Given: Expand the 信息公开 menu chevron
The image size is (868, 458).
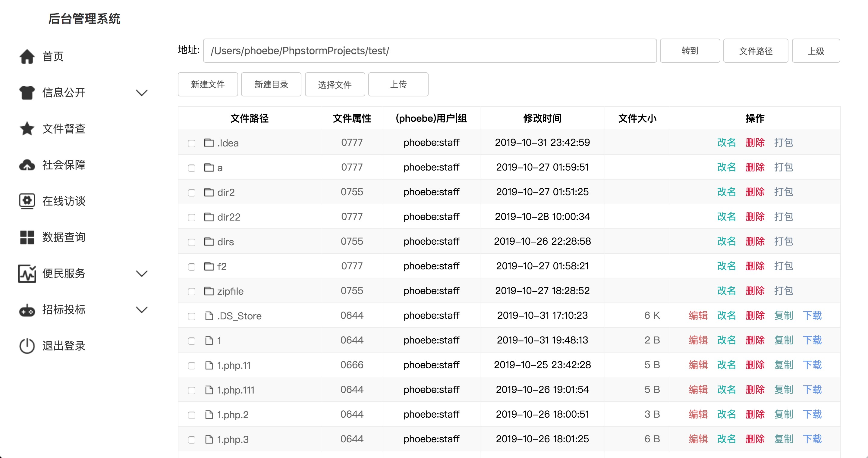Looking at the screenshot, I should tap(142, 93).
